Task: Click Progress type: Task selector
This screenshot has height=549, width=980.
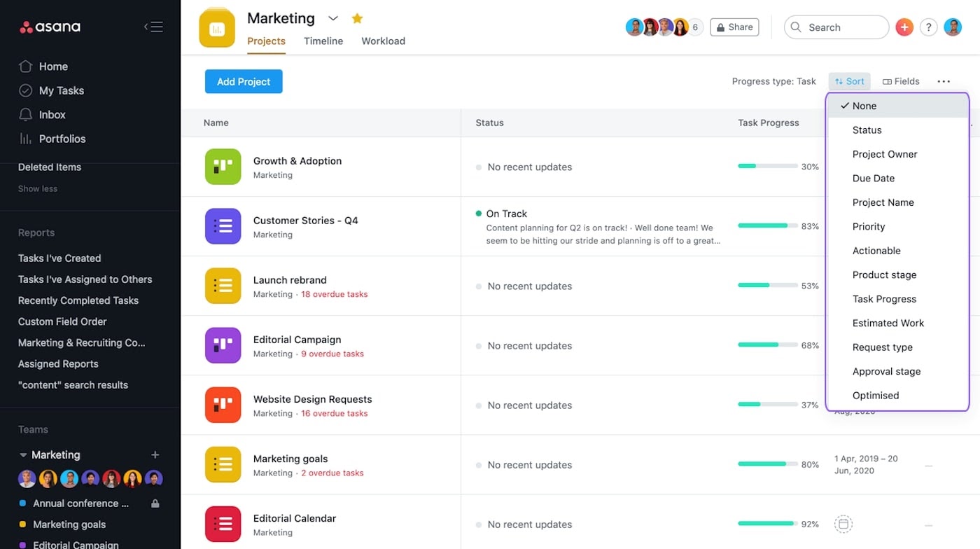Action: point(773,81)
